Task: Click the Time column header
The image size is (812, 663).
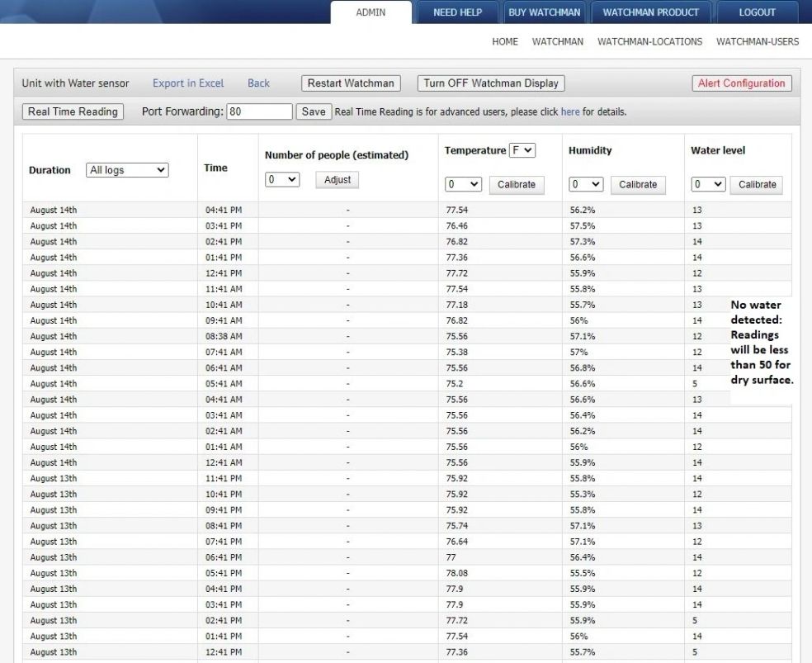Action: [x=215, y=168]
